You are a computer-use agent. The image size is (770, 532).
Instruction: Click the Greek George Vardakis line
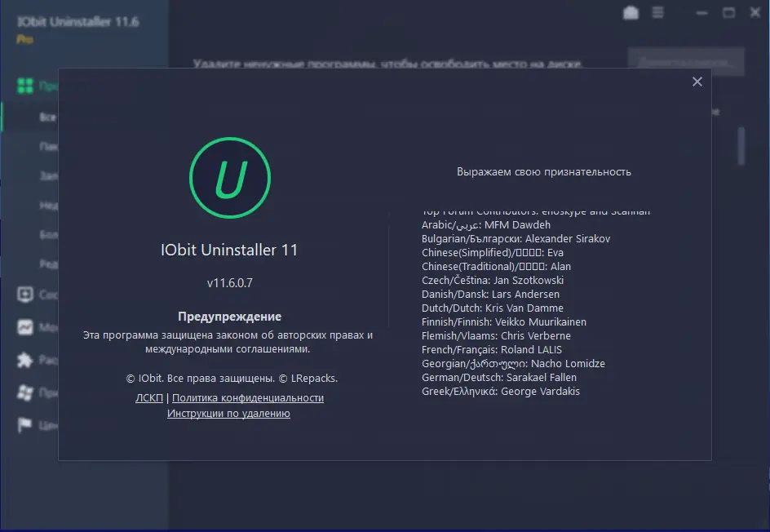pyautogui.click(x=501, y=392)
